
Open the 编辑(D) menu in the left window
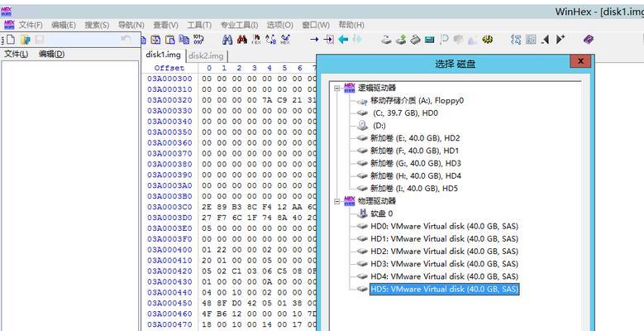click(52, 54)
